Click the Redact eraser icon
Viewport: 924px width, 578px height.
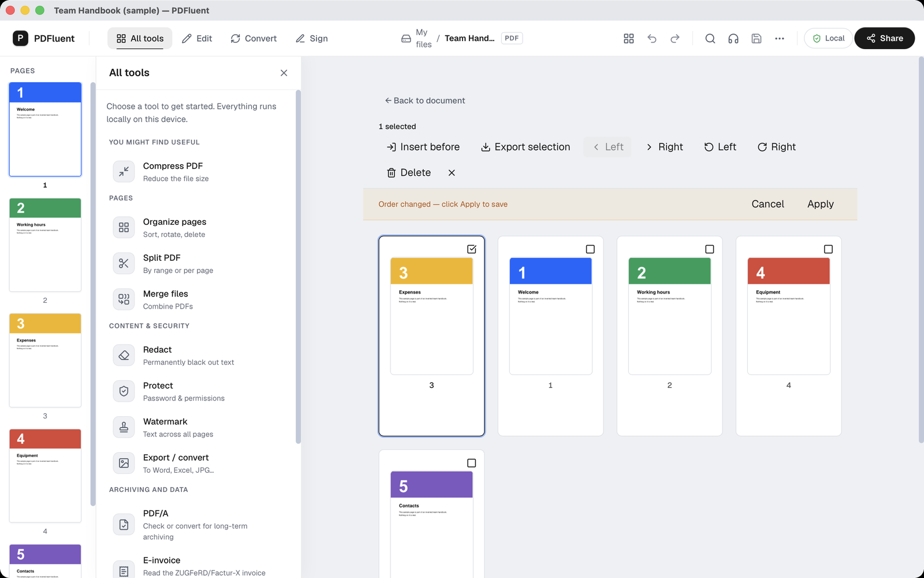pos(124,355)
